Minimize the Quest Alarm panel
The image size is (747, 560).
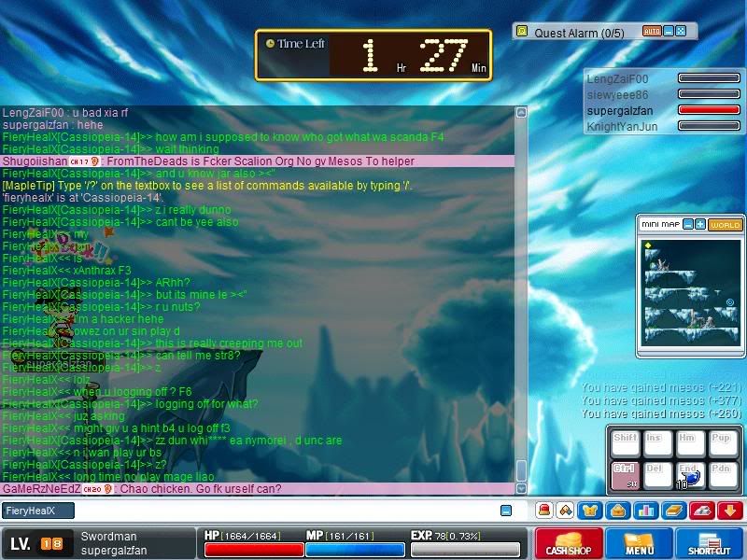[669, 32]
